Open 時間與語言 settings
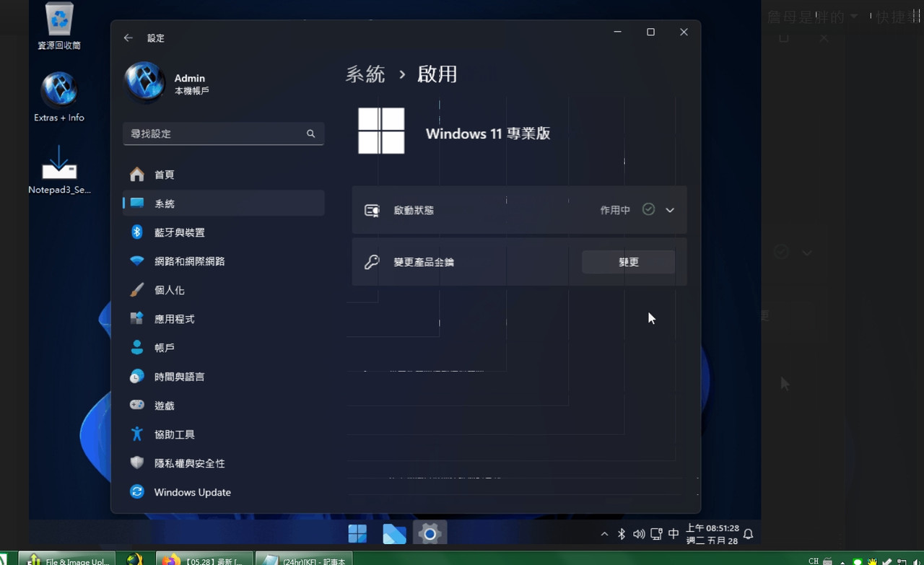Image resolution: width=924 pixels, height=565 pixels. click(223, 377)
